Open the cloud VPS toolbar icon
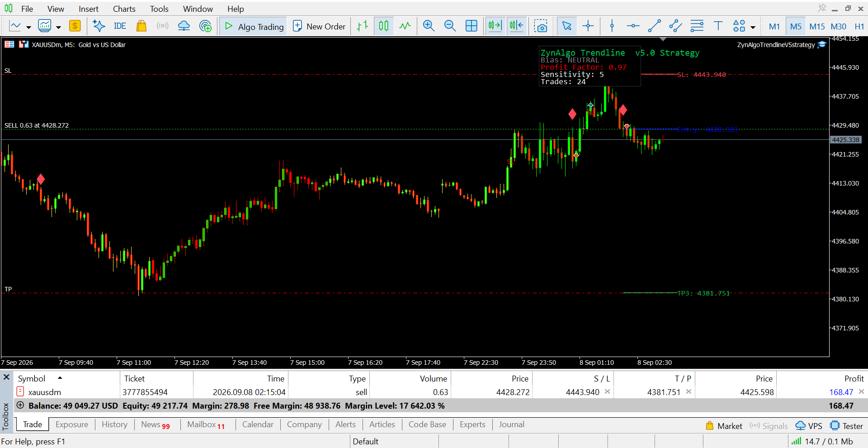The width and height of the screenshot is (868, 448). 184,26
